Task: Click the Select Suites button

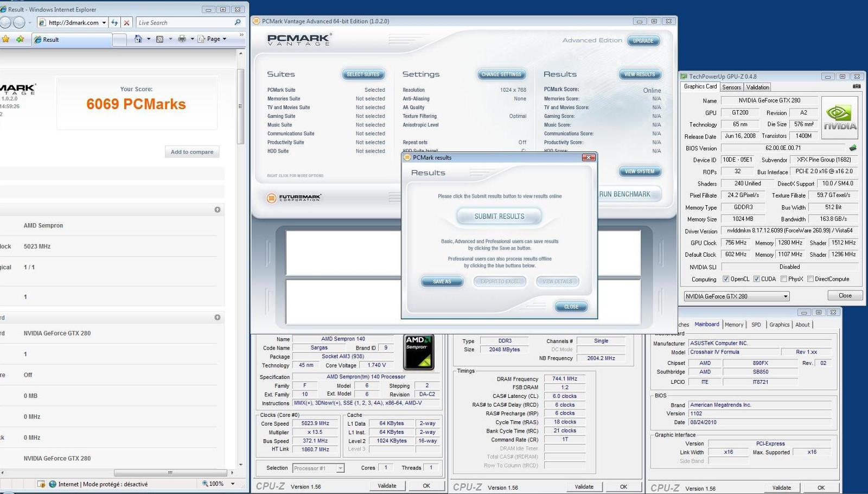Action: tap(363, 74)
